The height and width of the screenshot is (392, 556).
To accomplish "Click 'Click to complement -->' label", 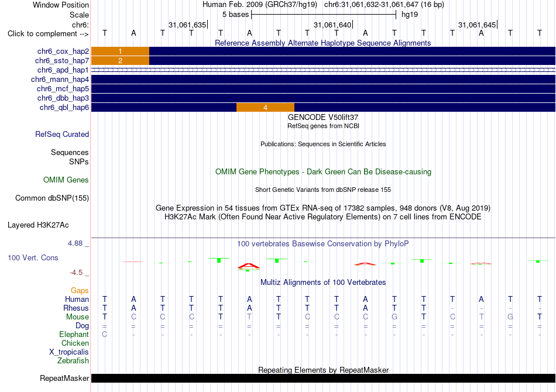I will pos(48,34).
